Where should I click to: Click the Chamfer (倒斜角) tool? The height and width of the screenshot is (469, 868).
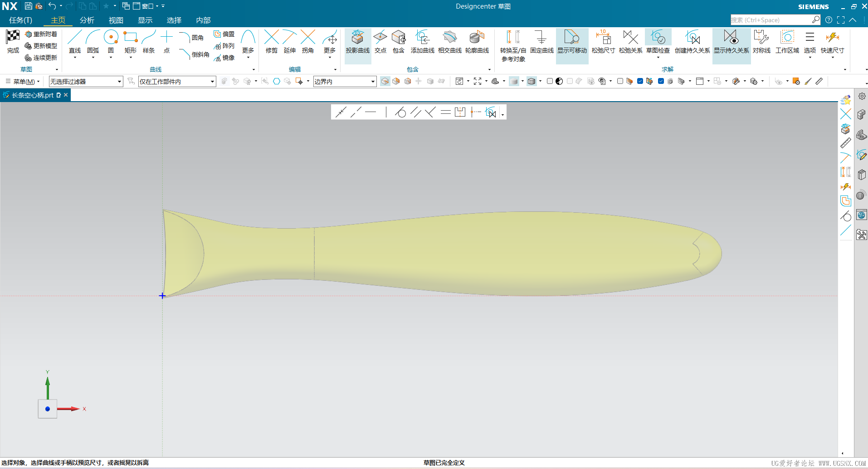point(194,54)
